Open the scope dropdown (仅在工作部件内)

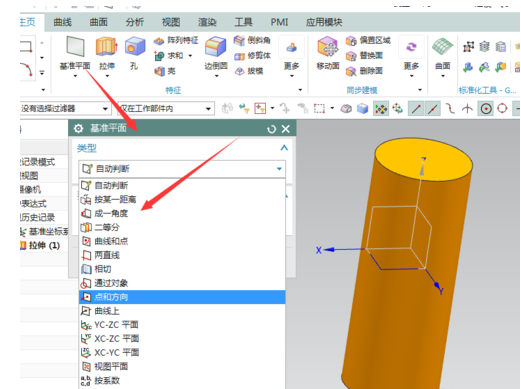(x=165, y=109)
